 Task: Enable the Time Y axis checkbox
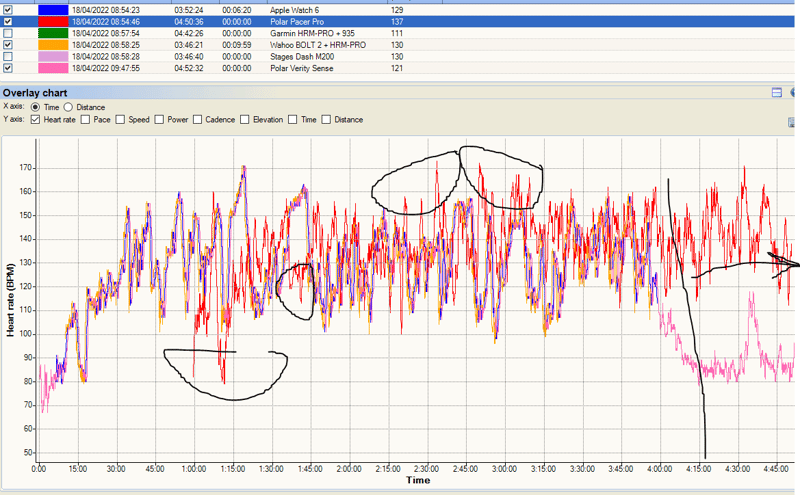click(x=293, y=119)
